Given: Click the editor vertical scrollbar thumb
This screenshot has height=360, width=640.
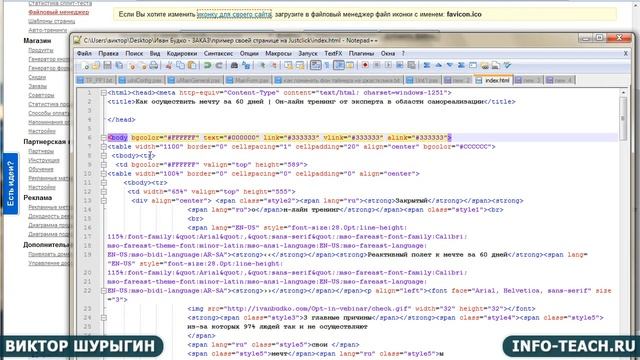Looking at the screenshot, I should [x=623, y=118].
